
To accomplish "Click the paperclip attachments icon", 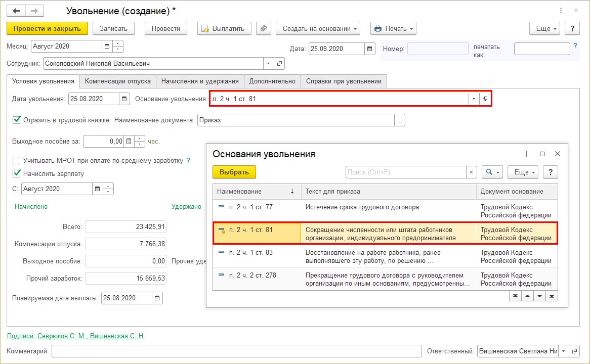I will click(264, 29).
